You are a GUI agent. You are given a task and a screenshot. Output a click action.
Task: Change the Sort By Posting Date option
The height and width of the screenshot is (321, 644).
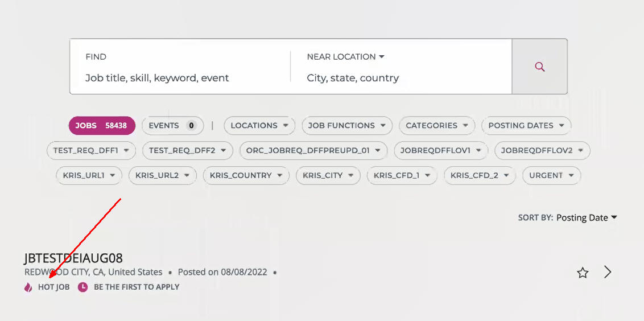point(587,218)
